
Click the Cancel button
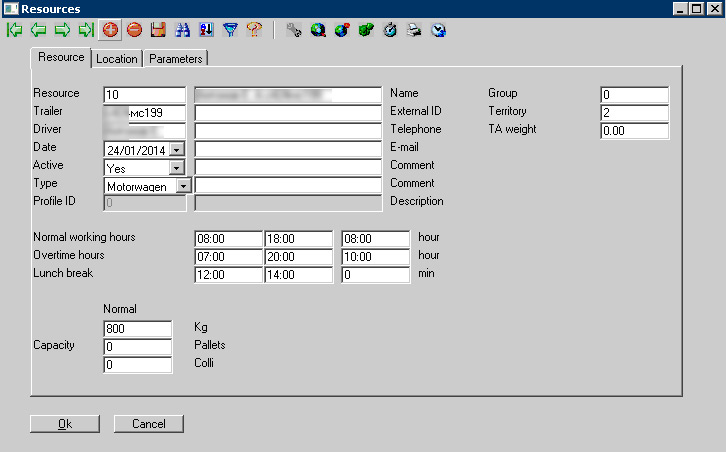coord(149,424)
